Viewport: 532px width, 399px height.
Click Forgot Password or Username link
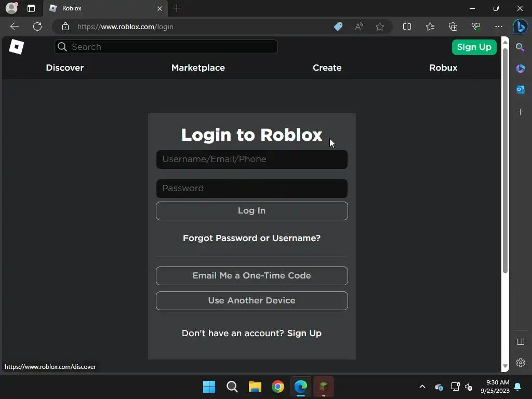coord(252,238)
